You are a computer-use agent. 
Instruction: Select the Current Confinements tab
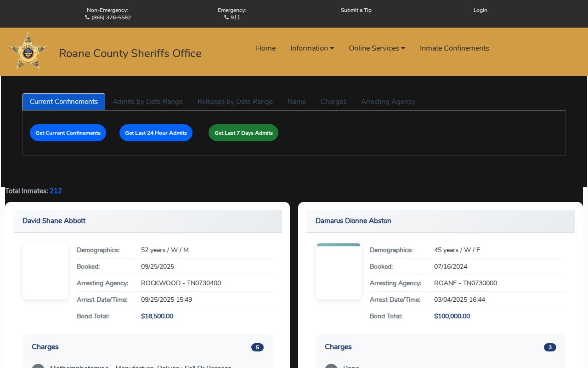coord(64,102)
